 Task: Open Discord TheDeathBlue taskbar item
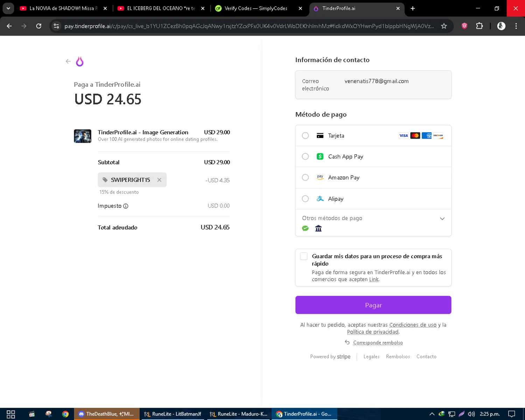107,414
